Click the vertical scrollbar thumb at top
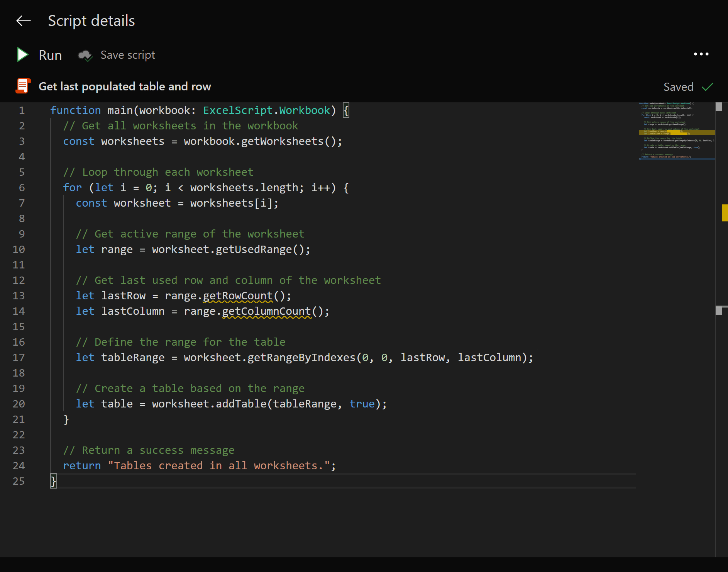Viewport: 728px width, 572px height. pos(719,107)
